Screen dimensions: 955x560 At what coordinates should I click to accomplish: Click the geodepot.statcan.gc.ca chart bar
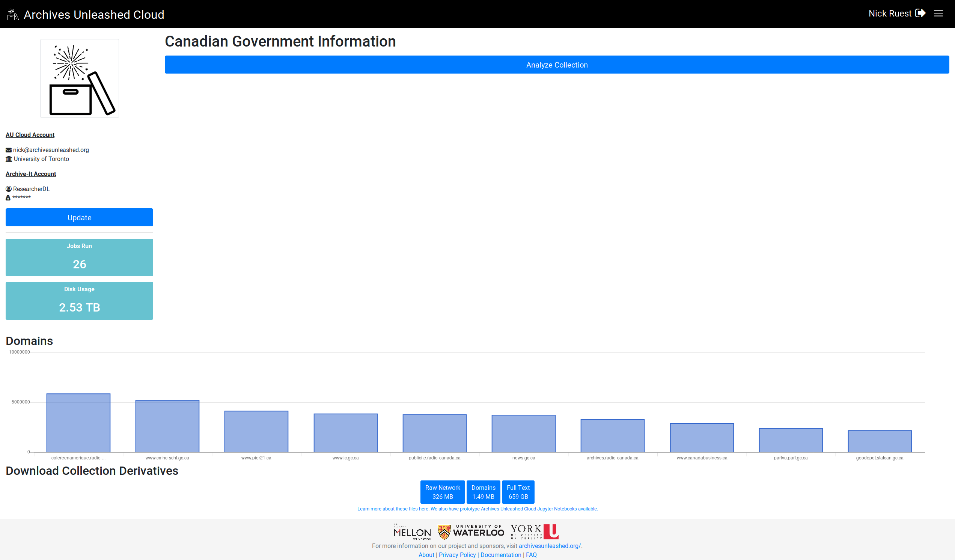[x=880, y=442]
